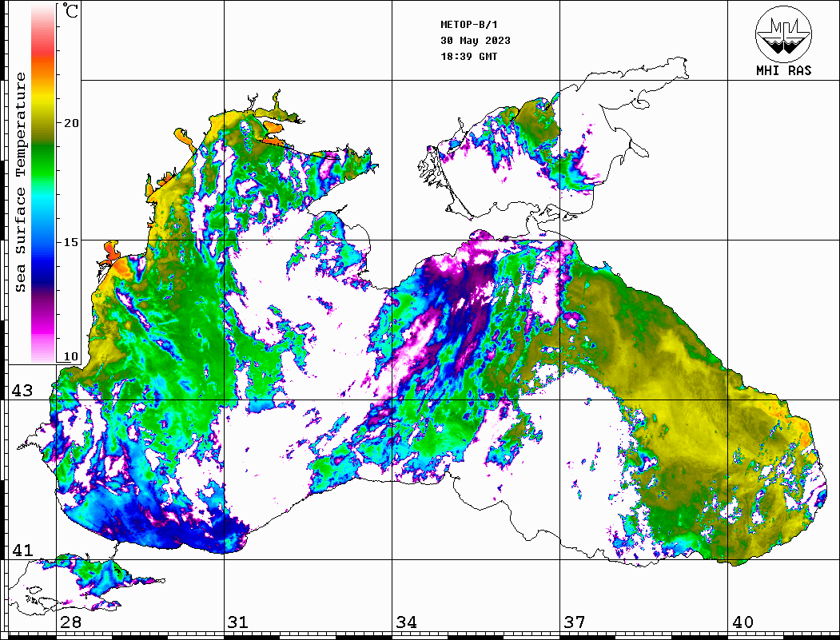
Task: Click the MHI RAS logo emblem
Action: 783,34
